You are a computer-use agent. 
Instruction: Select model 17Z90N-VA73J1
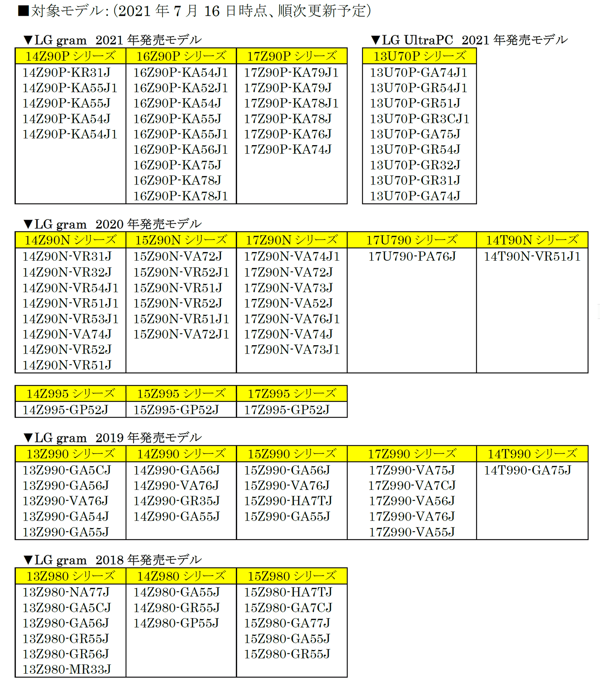pos(291,349)
